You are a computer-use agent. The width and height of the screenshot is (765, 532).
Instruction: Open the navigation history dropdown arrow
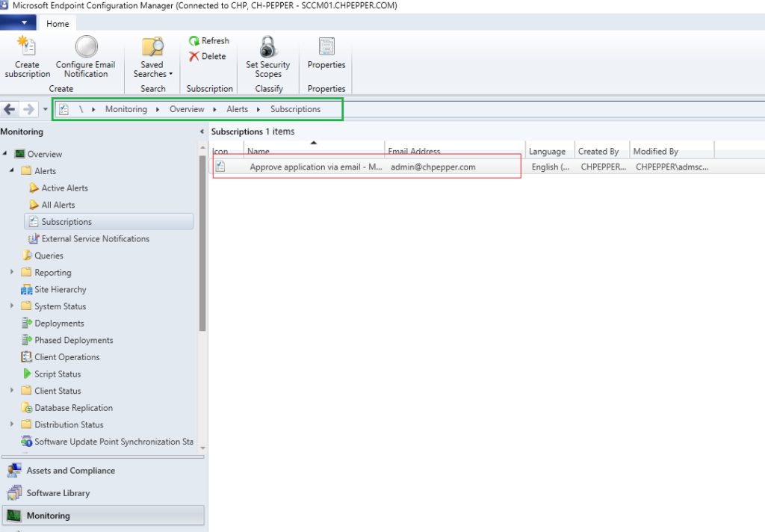tap(46, 109)
